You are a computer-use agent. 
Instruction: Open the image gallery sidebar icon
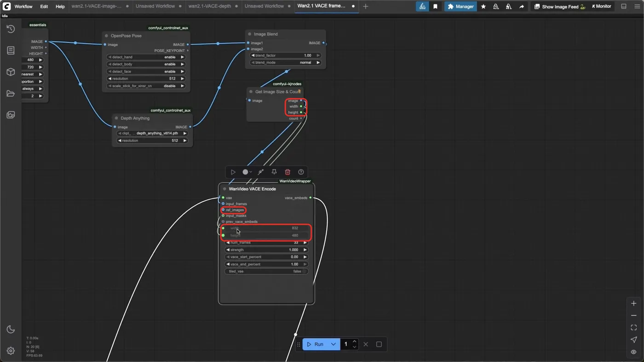11,115
